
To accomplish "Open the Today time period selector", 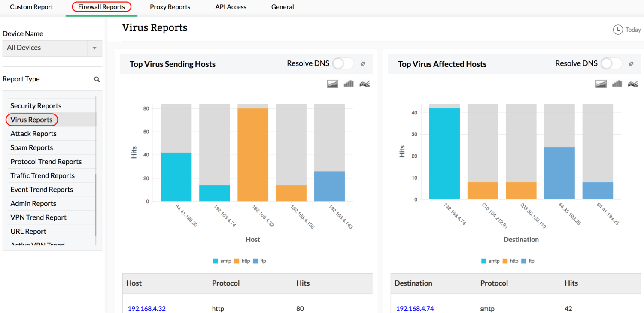I will coord(627,30).
